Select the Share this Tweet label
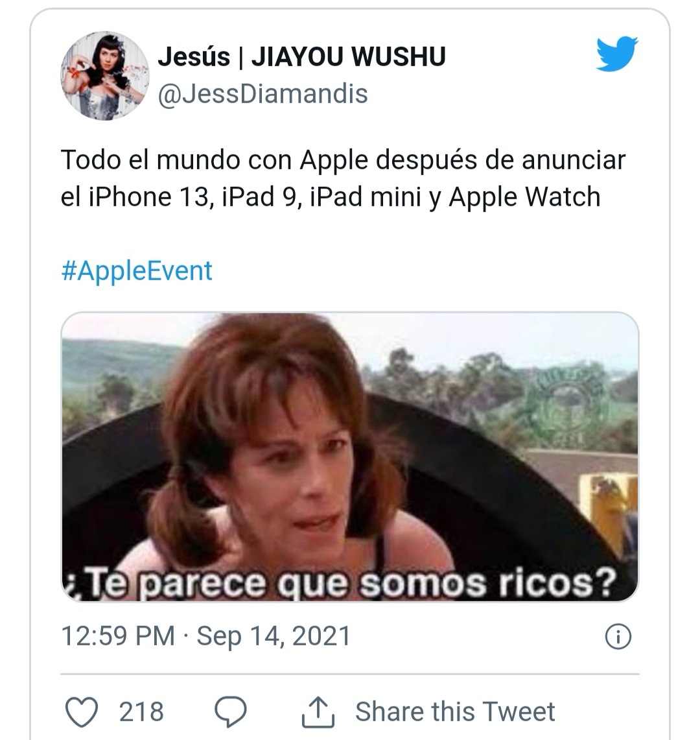The height and width of the screenshot is (740, 700). (x=455, y=711)
